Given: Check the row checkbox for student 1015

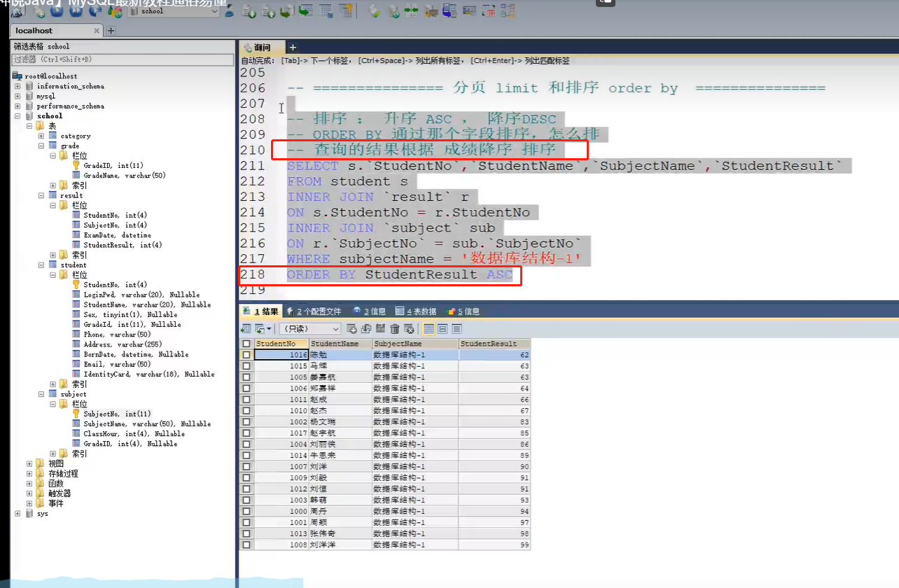Looking at the screenshot, I should (246, 366).
